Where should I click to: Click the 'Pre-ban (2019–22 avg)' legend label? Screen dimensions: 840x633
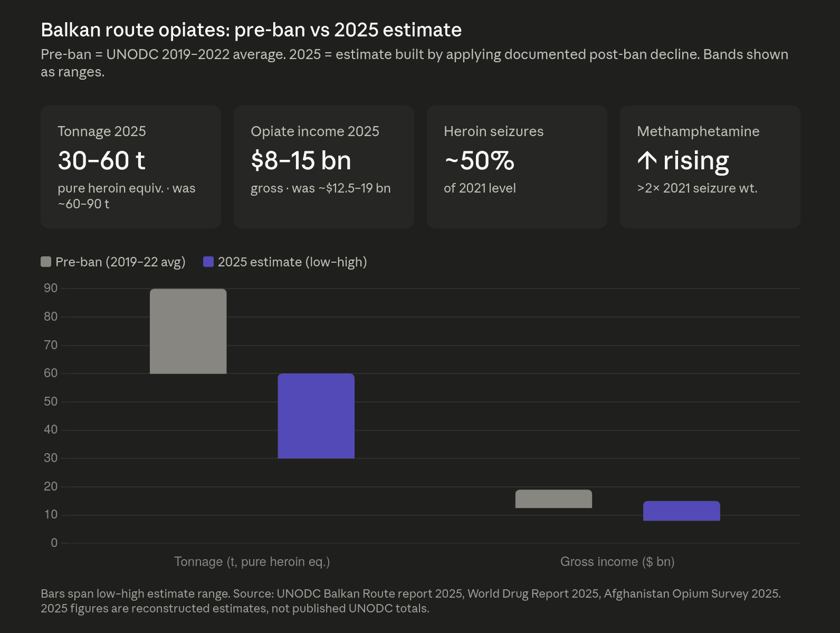120,262
